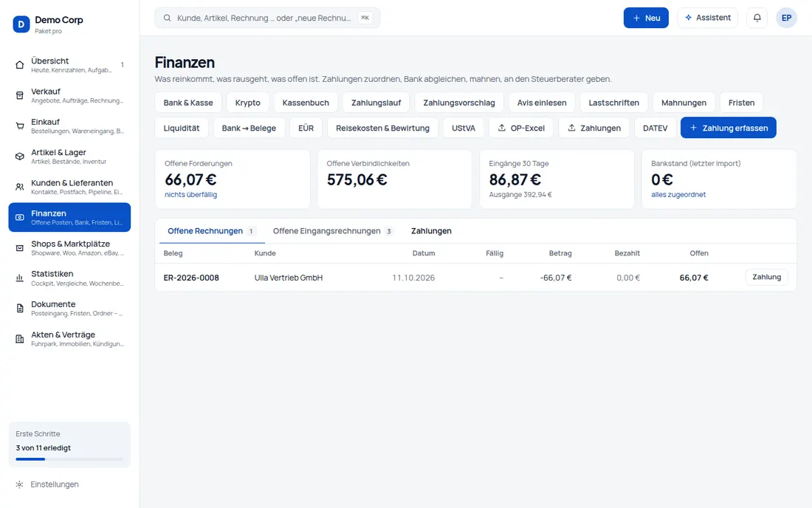The width and height of the screenshot is (812, 508).
Task: Click the "alles zugeordnet" link
Action: 678,195
